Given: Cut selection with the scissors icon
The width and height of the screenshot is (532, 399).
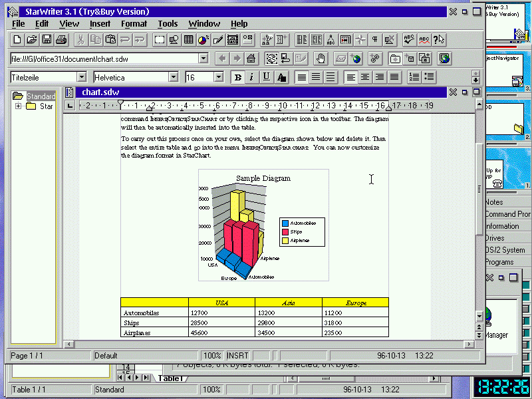Looking at the screenshot, I should pyautogui.click(x=80, y=40).
